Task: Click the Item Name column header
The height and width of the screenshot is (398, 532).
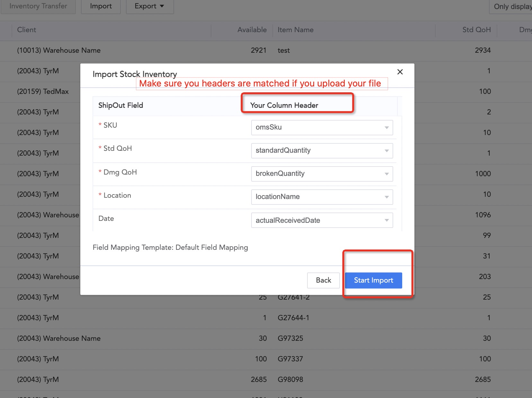Action: pos(296,30)
